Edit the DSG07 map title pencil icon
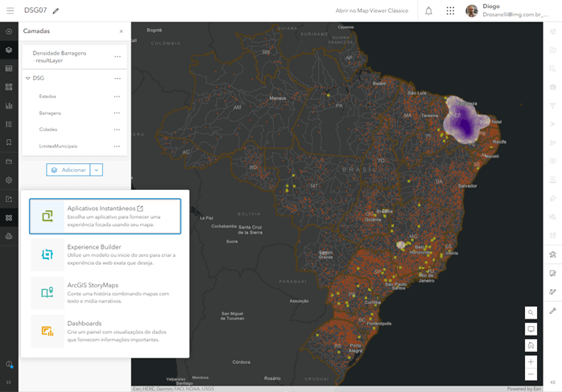Viewport: 562px width, 392px height. pyautogui.click(x=56, y=11)
